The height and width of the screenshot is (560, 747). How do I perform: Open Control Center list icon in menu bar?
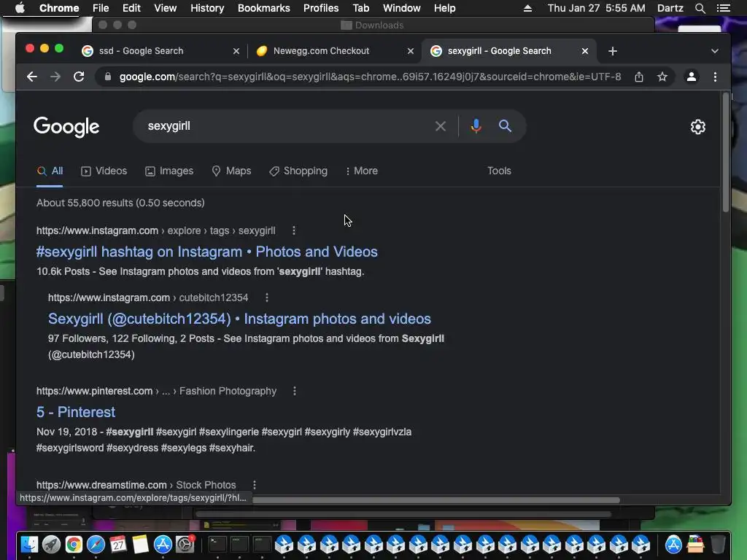[723, 8]
